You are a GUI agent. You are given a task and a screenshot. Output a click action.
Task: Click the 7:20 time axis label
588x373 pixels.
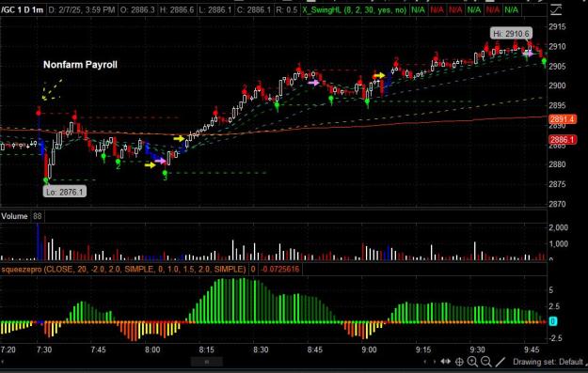[8, 350]
